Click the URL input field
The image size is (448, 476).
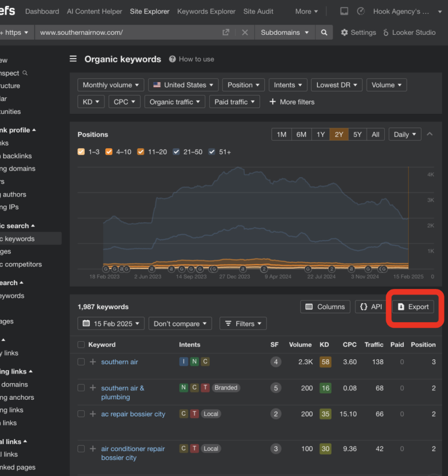point(127,33)
